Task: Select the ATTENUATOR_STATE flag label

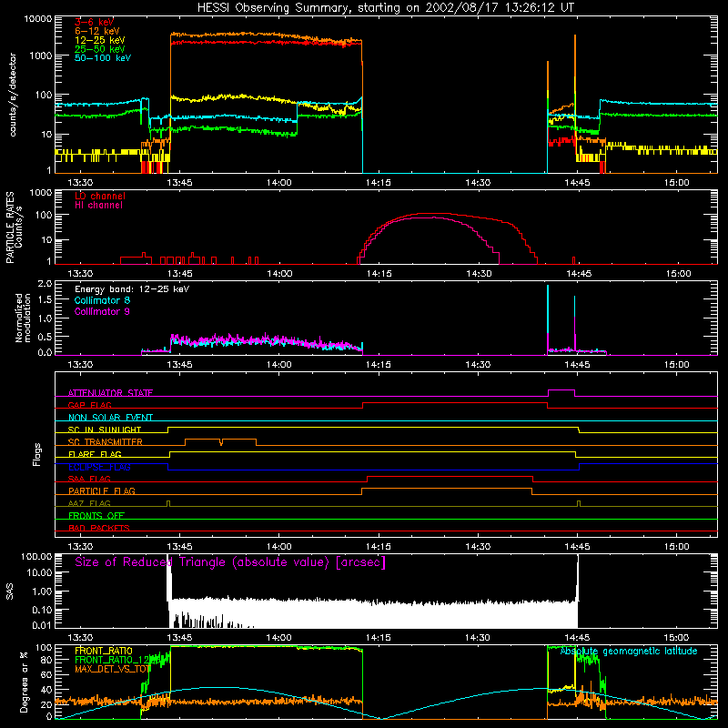Action: [x=110, y=393]
